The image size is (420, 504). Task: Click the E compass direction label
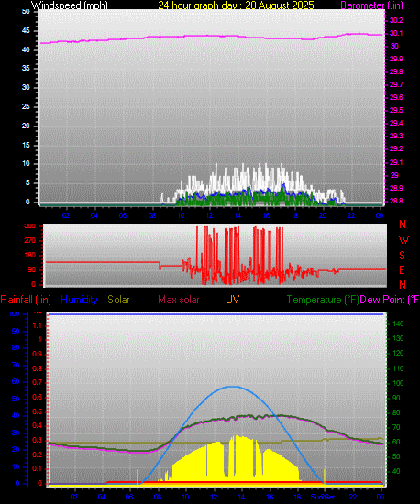coord(402,270)
